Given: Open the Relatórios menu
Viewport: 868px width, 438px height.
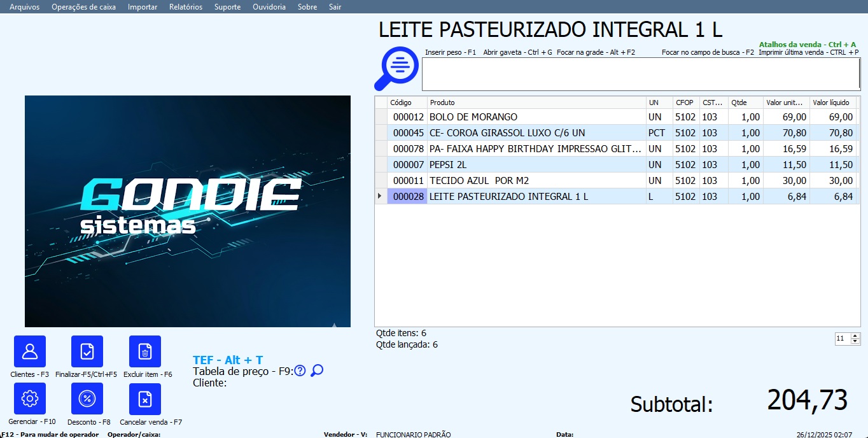Looking at the screenshot, I should click(x=186, y=7).
